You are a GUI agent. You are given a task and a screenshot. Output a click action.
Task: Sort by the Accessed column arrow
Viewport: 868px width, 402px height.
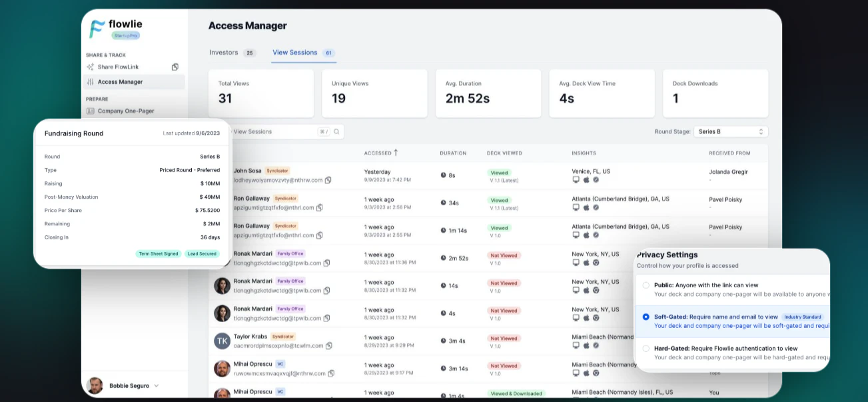pos(395,153)
